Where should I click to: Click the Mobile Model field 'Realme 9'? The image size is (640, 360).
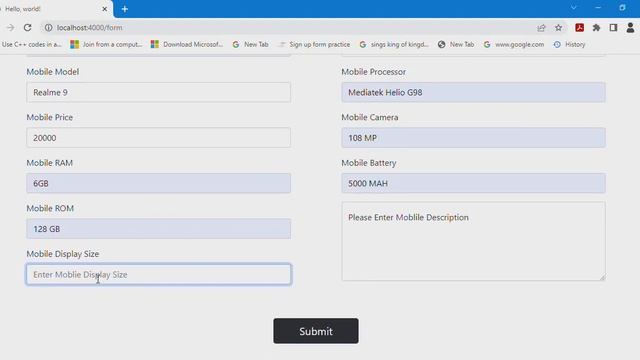pyautogui.click(x=159, y=92)
